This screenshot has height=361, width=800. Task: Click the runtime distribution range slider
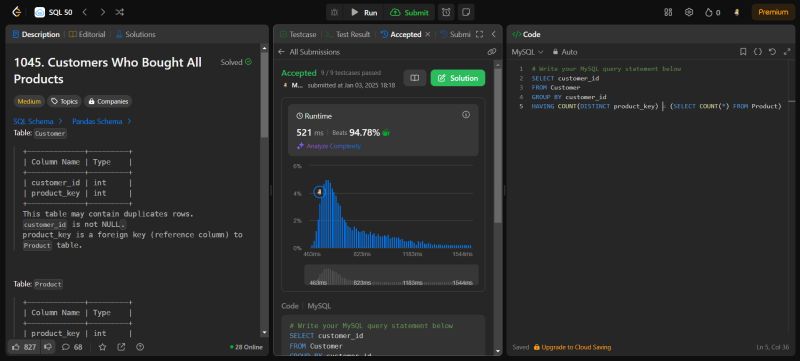coord(391,275)
